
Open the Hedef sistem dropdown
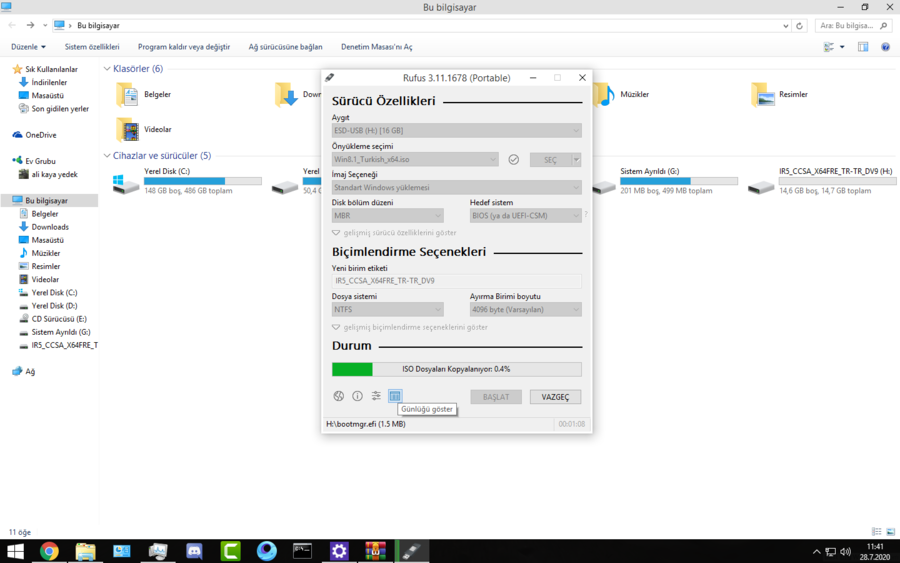pyautogui.click(x=525, y=216)
